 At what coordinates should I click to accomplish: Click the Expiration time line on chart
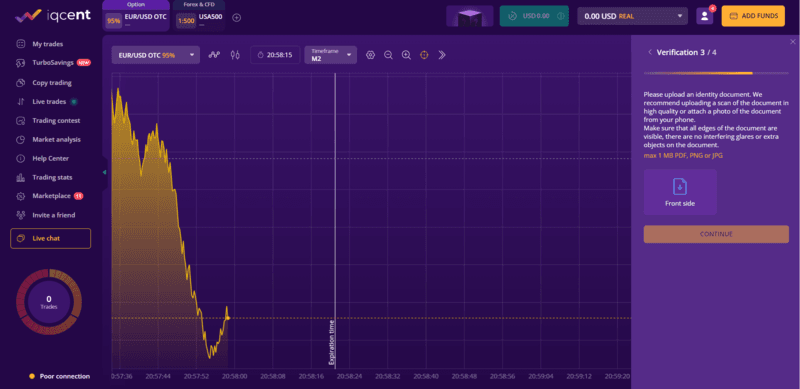pyautogui.click(x=335, y=220)
